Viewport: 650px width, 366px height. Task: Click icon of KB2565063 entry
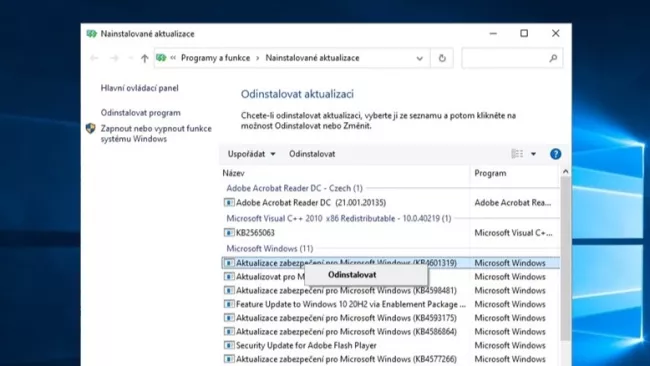[x=229, y=233]
